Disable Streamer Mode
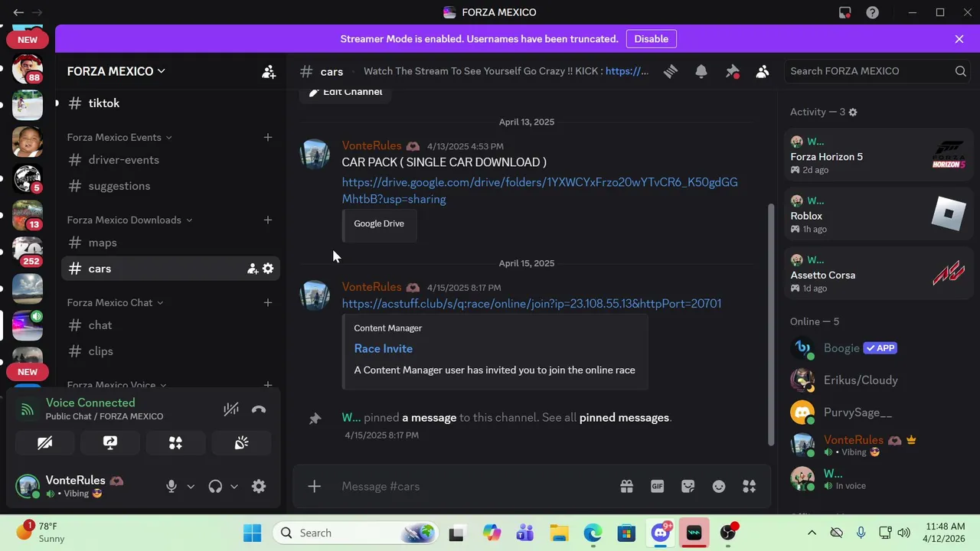This screenshot has height=551, width=980. click(651, 39)
